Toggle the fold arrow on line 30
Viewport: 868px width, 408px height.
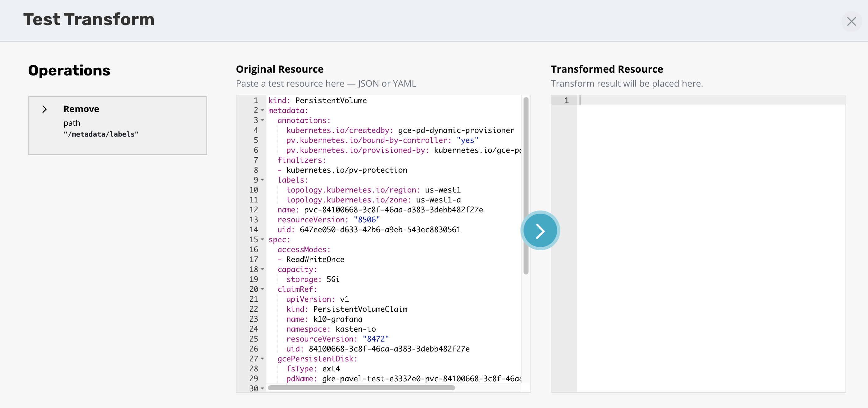click(x=263, y=388)
